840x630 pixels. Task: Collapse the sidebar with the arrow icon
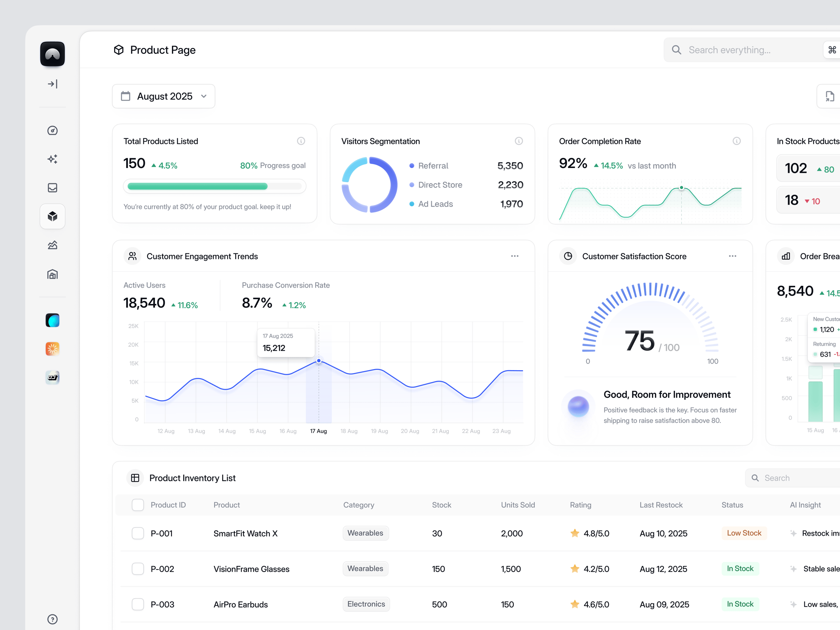[52, 84]
